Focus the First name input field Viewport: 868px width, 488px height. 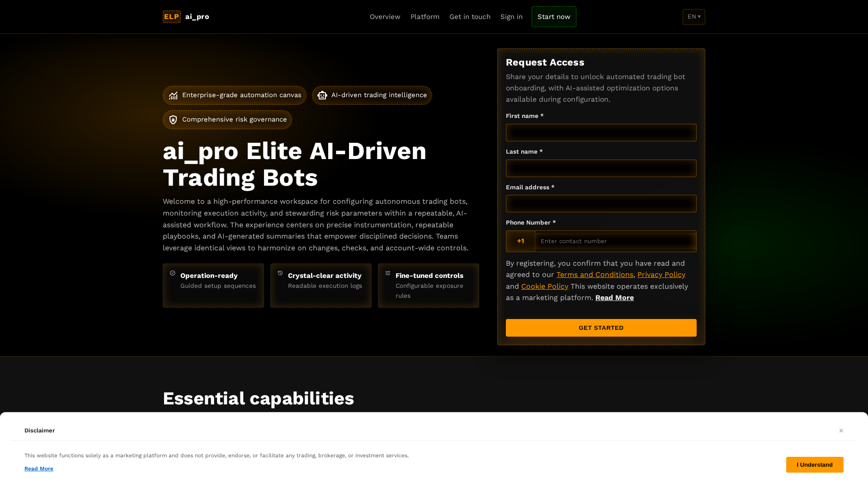click(x=601, y=133)
